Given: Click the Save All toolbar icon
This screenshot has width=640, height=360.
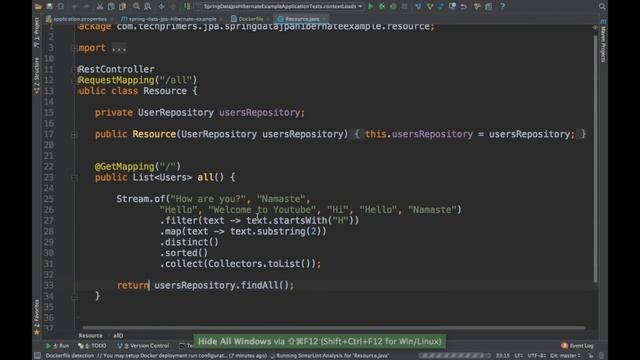Looking at the screenshot, I should [49, 7].
